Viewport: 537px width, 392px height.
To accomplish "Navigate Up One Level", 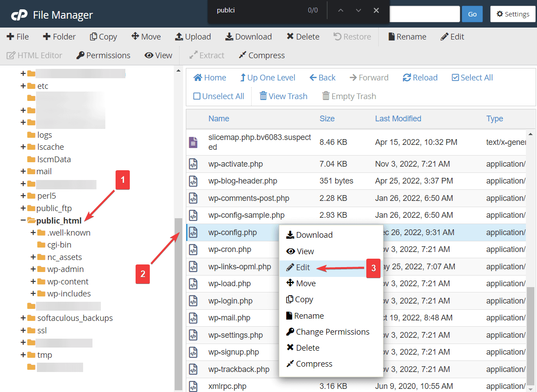I will pos(268,78).
